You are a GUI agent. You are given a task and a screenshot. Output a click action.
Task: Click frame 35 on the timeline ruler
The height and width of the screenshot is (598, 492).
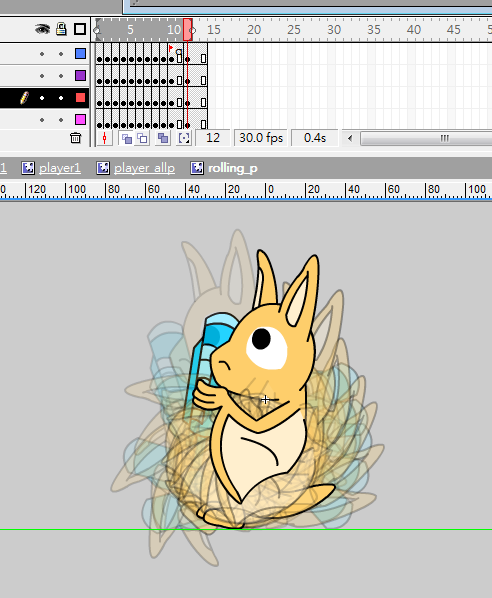[374, 29]
